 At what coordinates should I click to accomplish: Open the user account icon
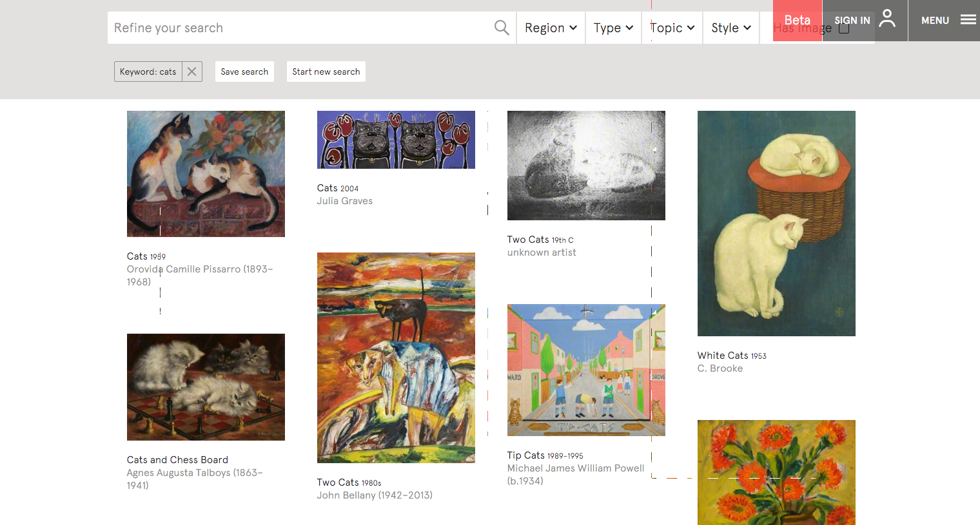click(888, 18)
